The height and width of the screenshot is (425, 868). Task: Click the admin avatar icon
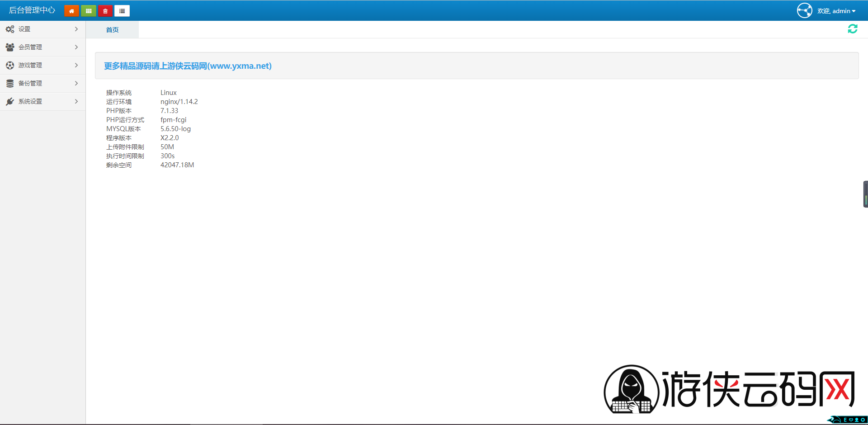(x=805, y=10)
